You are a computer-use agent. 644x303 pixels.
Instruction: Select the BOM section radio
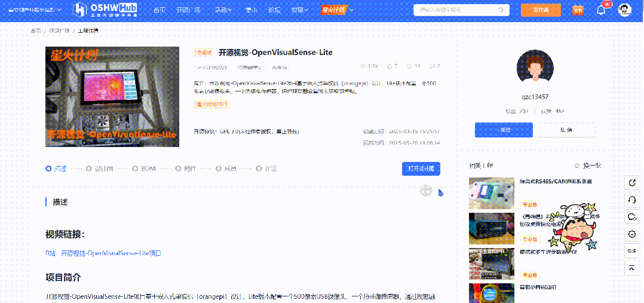coord(136,169)
